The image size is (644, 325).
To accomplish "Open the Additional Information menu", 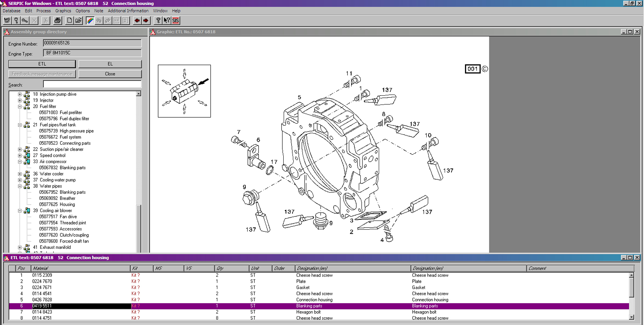I will [x=128, y=11].
